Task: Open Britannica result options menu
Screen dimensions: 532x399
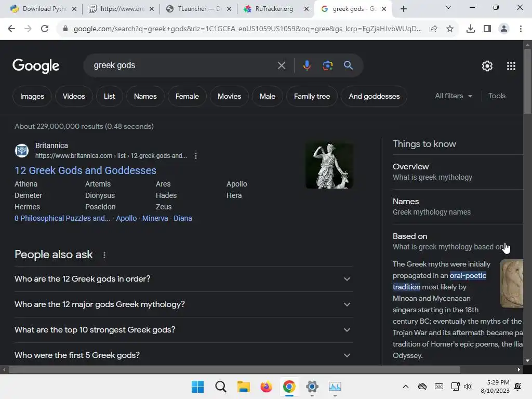Action: click(x=196, y=156)
